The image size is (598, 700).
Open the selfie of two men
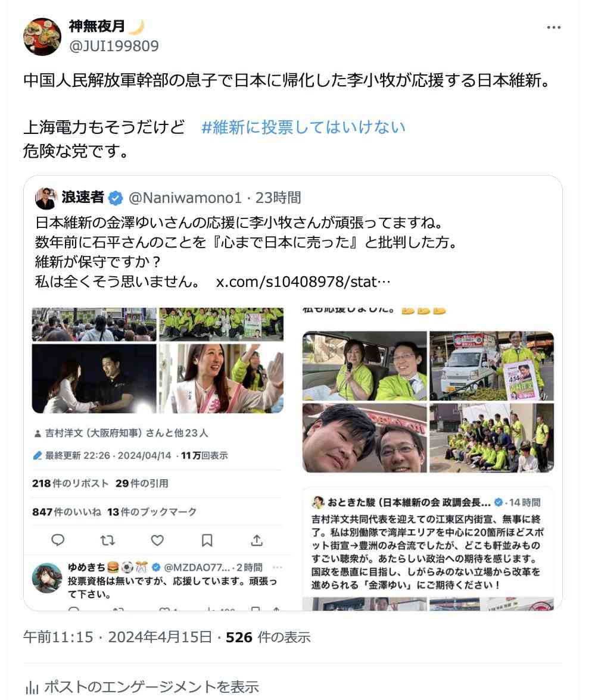[365, 438]
